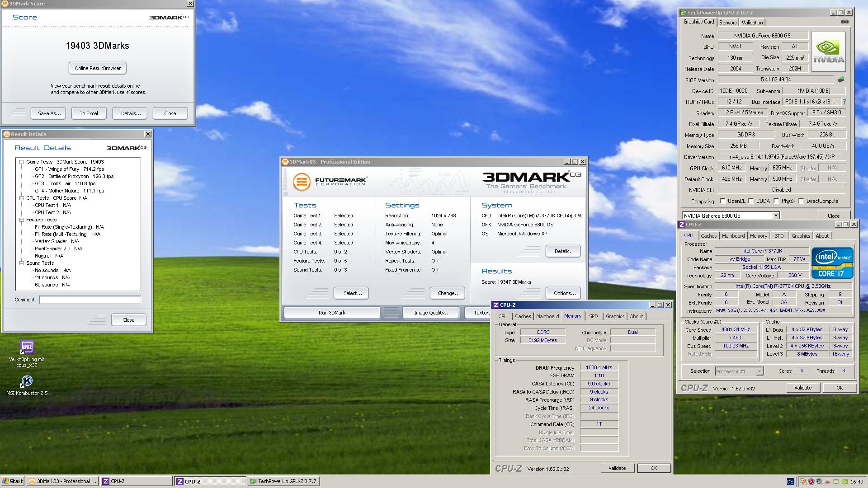Click the 3DMark Score window title icon
This screenshot has height=488, width=868.
click(x=5, y=4)
